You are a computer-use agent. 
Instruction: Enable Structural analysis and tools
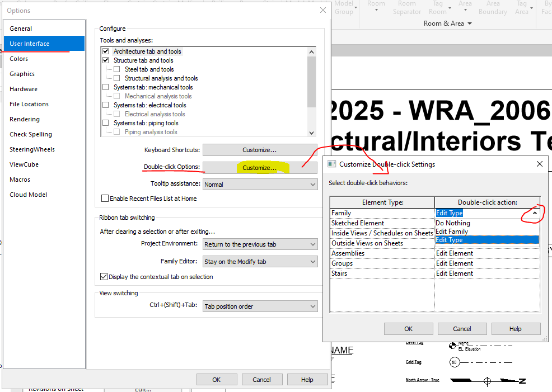coord(117,78)
